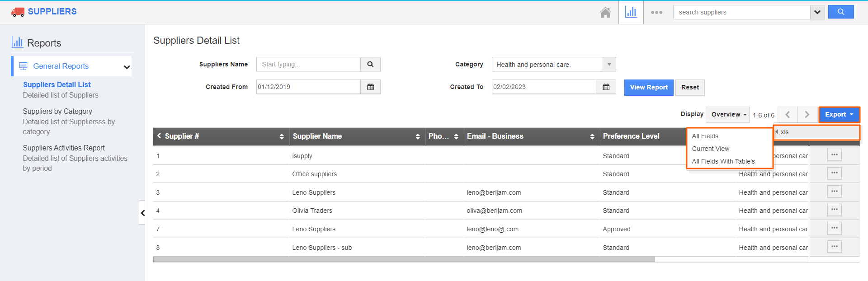
Task: Click the left chevron in Supplier # header
Action: (x=159, y=136)
